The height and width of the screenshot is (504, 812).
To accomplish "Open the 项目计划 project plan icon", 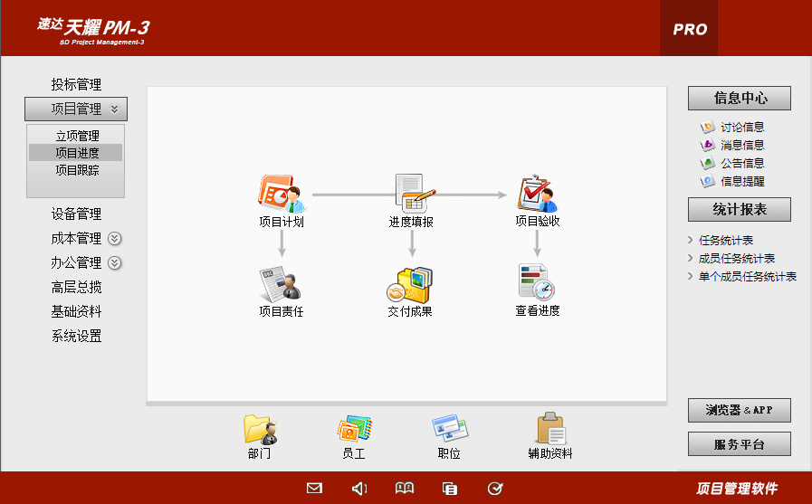I will (x=281, y=194).
